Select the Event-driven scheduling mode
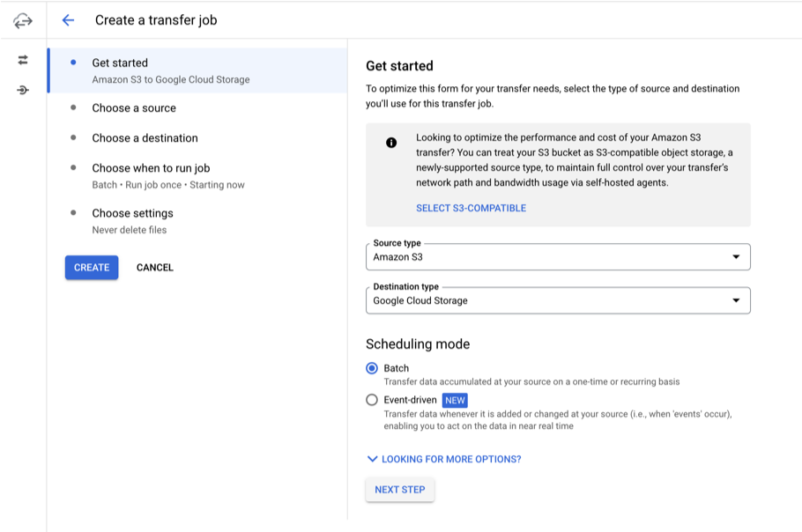The image size is (802, 532). coord(372,400)
